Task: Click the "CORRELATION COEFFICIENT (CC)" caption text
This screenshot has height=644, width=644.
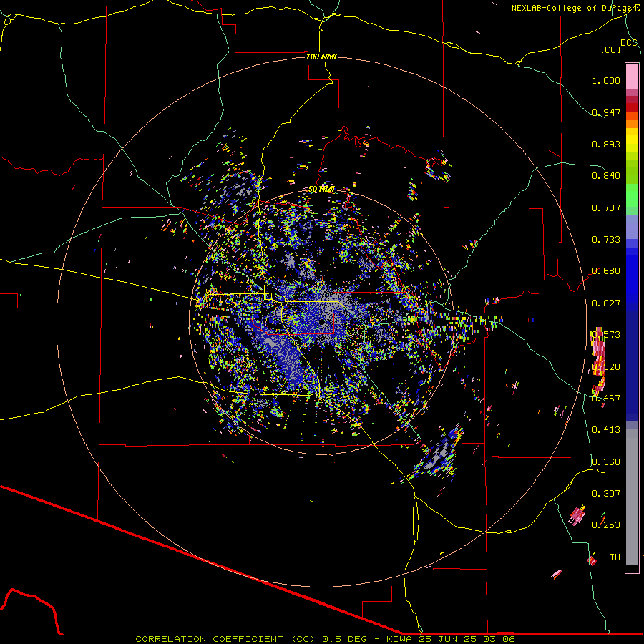Action: 225,639
